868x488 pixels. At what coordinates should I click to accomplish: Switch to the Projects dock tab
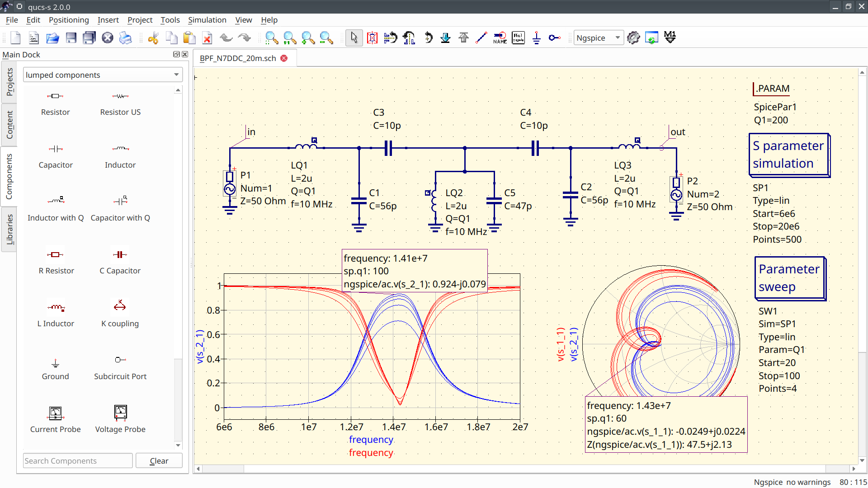9,82
